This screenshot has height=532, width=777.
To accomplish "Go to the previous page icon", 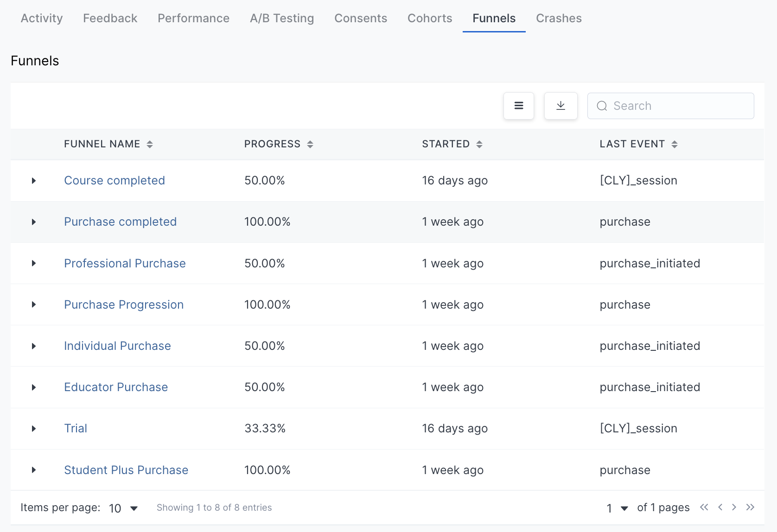I will pyautogui.click(x=720, y=507).
